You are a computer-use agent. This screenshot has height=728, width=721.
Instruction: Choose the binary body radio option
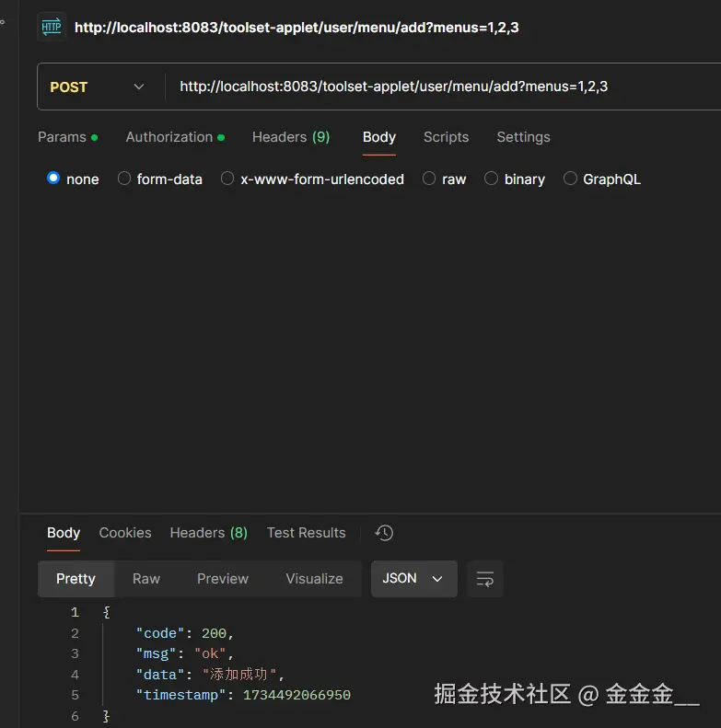coord(491,179)
